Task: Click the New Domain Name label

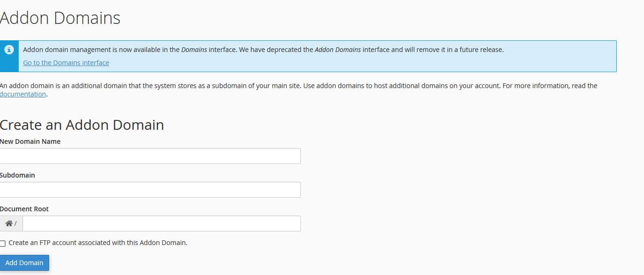Action: point(30,141)
